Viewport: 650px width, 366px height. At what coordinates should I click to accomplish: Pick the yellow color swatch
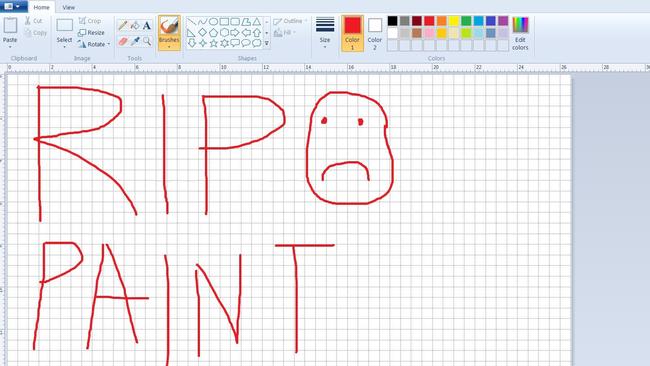(454, 21)
